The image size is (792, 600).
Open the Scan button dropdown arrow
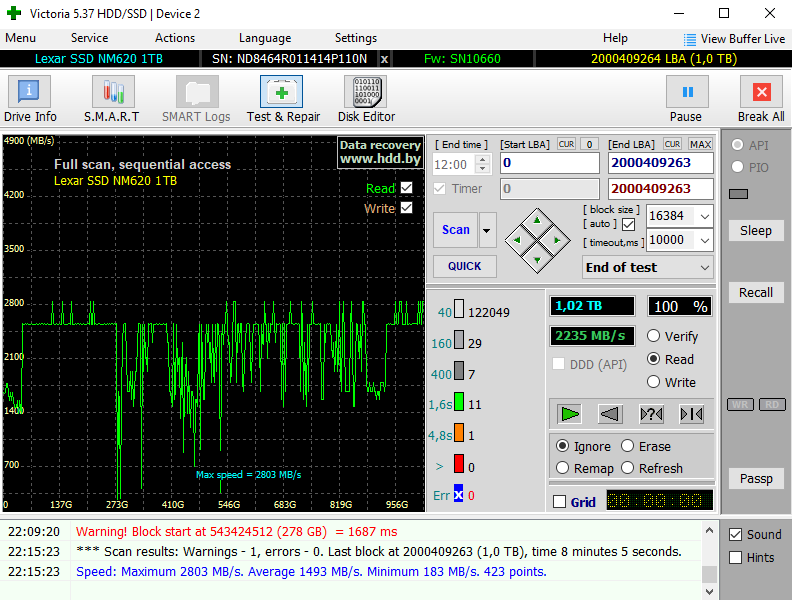click(x=487, y=230)
